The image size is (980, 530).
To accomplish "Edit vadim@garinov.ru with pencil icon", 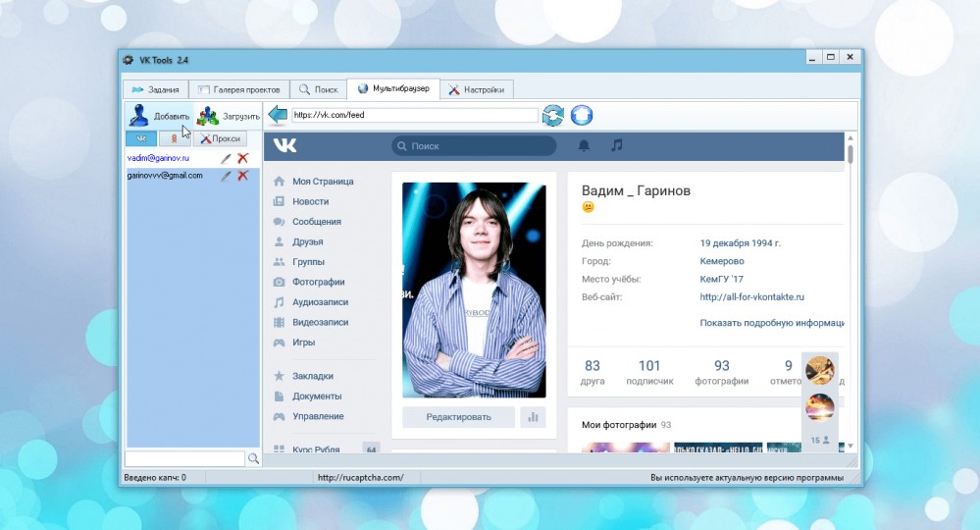I will click(227, 159).
